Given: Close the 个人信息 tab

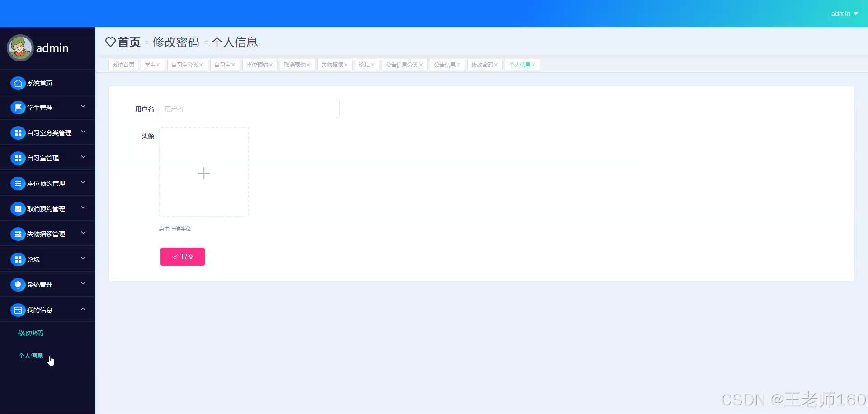Looking at the screenshot, I should coord(533,65).
